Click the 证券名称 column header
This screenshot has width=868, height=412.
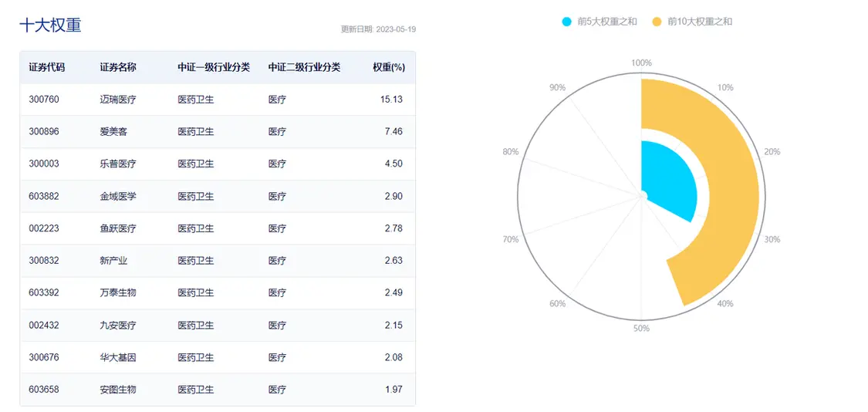pyautogui.click(x=118, y=67)
